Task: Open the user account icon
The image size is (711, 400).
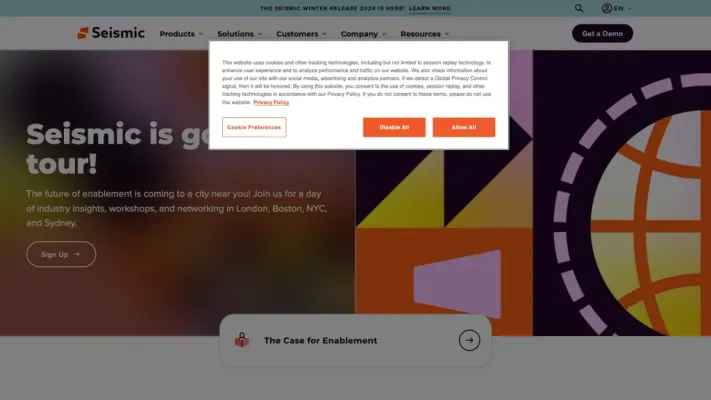Action: point(607,8)
